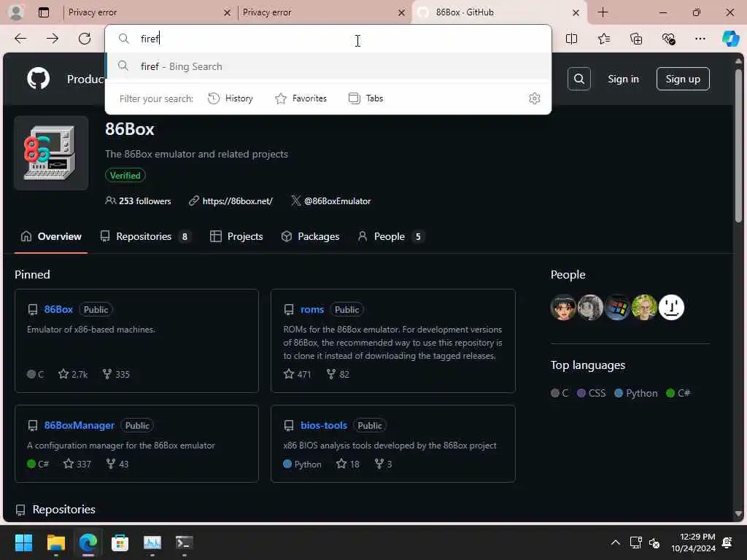
Task: Open the People tab
Action: click(x=390, y=236)
